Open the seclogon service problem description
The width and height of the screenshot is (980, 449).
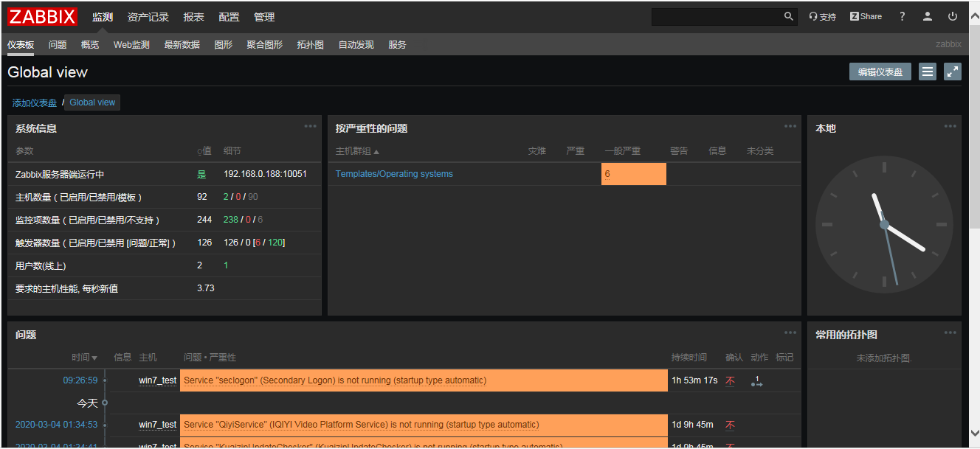pyautogui.click(x=335, y=380)
